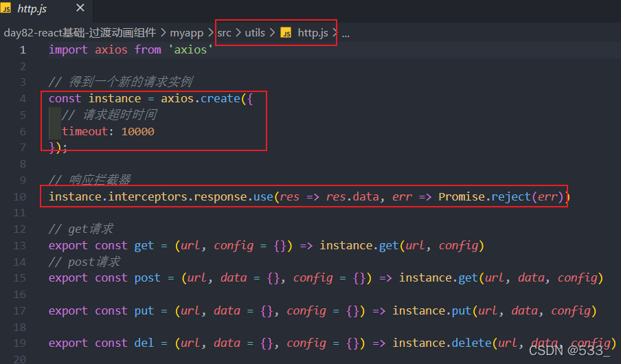
Task: Expand the breadcrumb ellipsis symbol list
Action: 346,34
